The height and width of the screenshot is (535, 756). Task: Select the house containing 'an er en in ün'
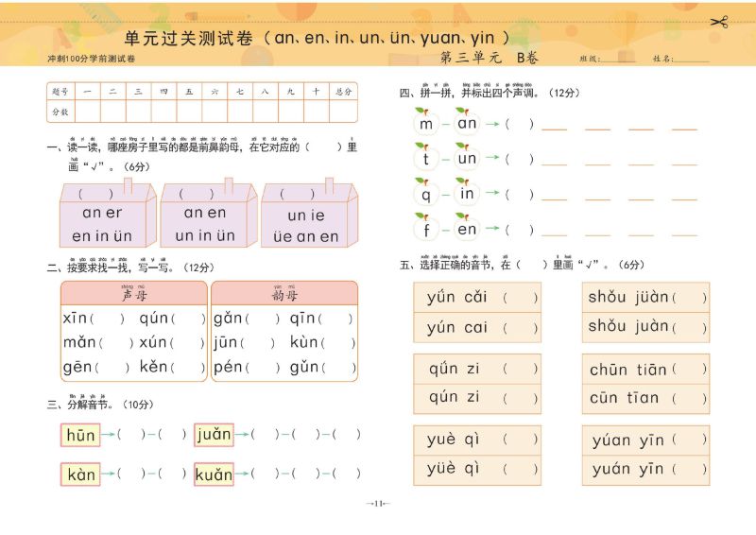tap(108, 215)
